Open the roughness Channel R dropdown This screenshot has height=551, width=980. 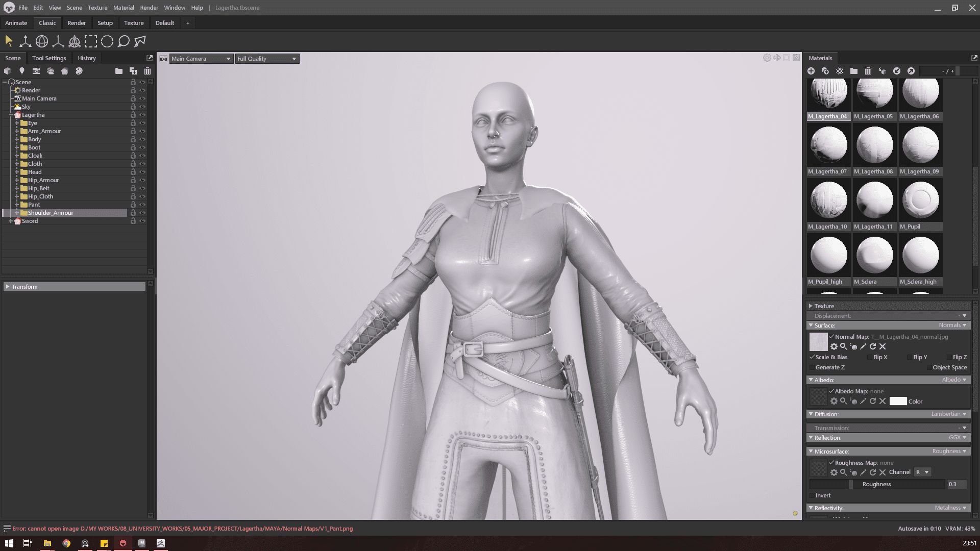(x=922, y=472)
